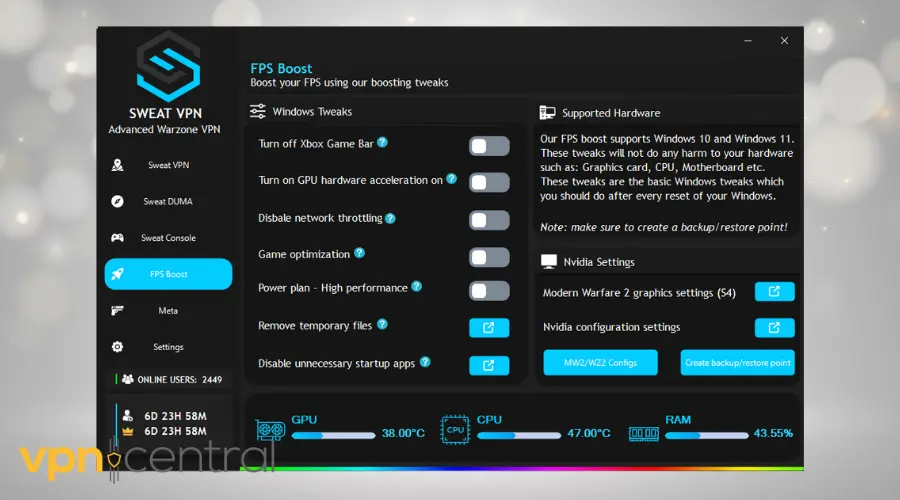Click the CPU chip icon
This screenshot has height=500, width=900.
tap(455, 430)
